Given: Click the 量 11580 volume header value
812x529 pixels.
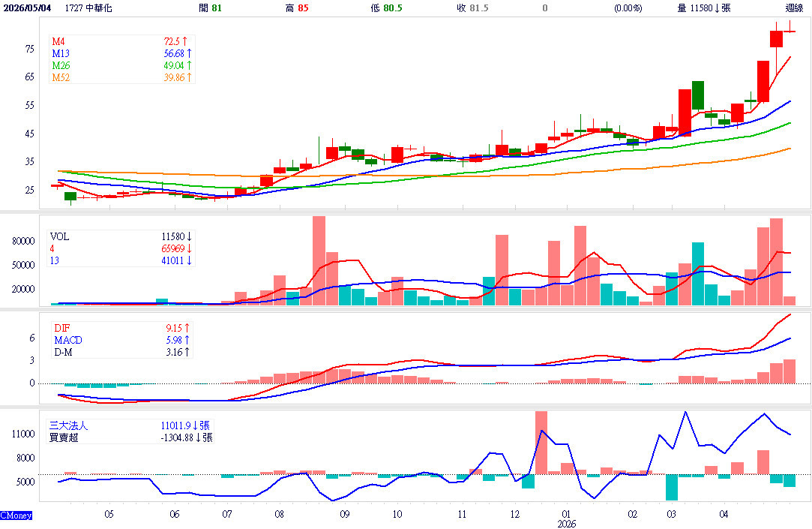Looking at the screenshot, I should click(x=704, y=8).
